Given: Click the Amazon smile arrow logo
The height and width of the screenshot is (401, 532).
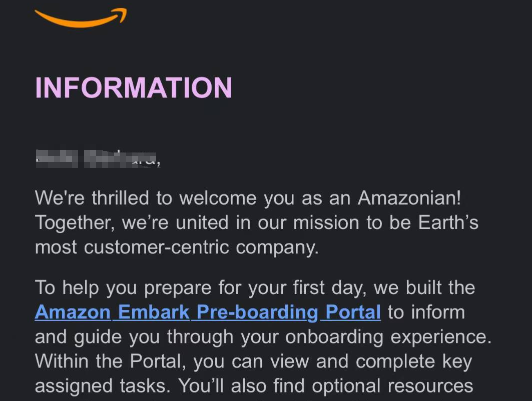Looking at the screenshot, I should pos(81,17).
